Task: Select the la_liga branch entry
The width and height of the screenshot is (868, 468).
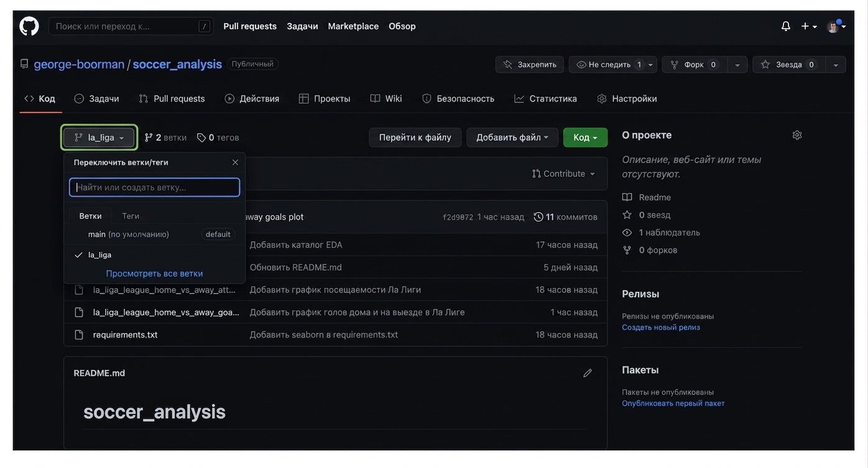Action: (154, 255)
